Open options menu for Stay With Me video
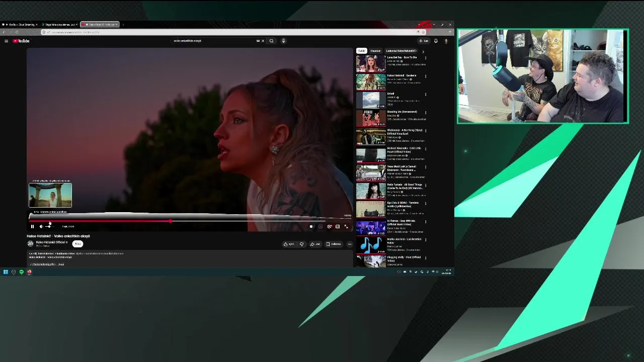 click(426, 222)
